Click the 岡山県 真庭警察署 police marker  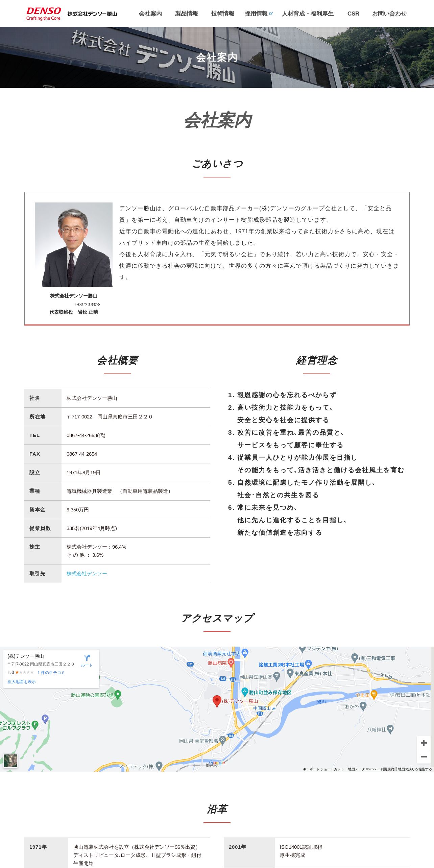[x=222, y=740]
